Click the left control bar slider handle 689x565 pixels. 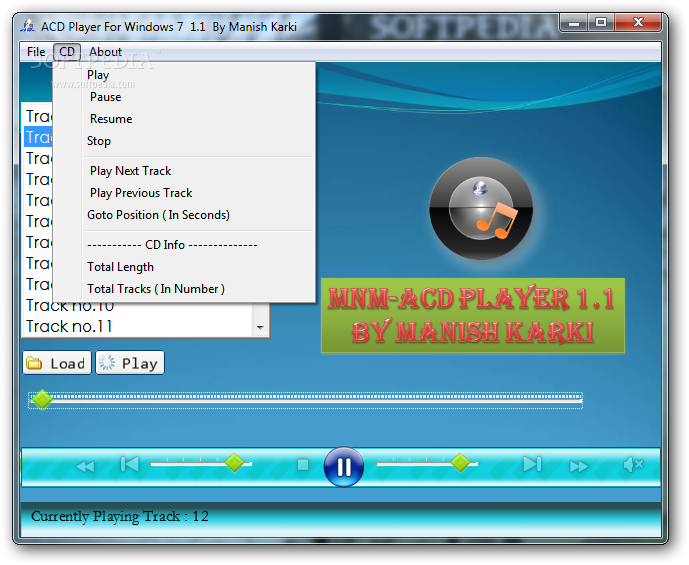[234, 463]
